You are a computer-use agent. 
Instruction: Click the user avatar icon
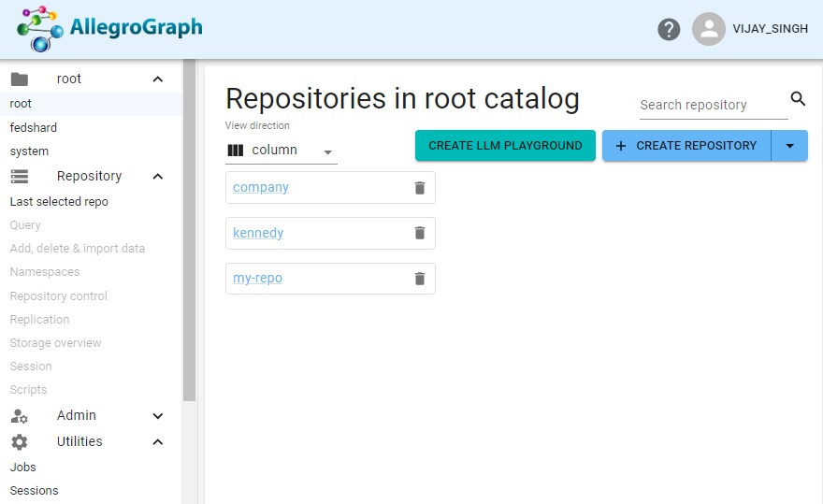(709, 29)
